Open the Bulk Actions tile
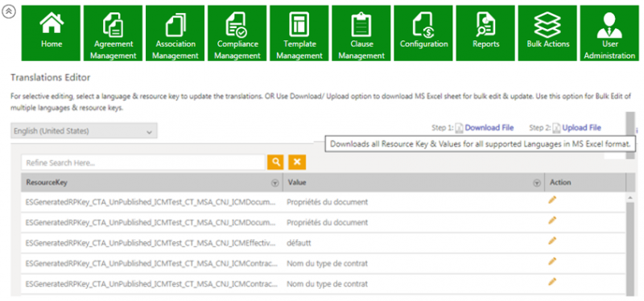The image size is (644, 301). pyautogui.click(x=547, y=33)
